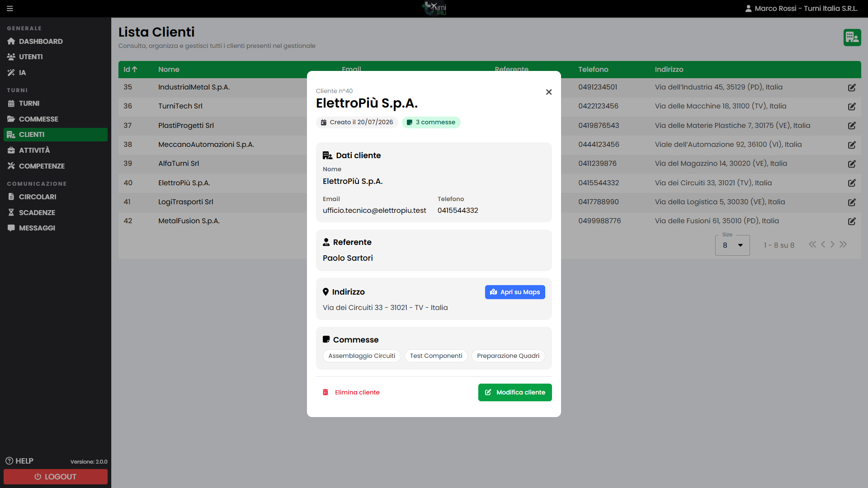Select the Assemblaggio Circuiti chip
Screen dimensions: 868x488
(362, 356)
